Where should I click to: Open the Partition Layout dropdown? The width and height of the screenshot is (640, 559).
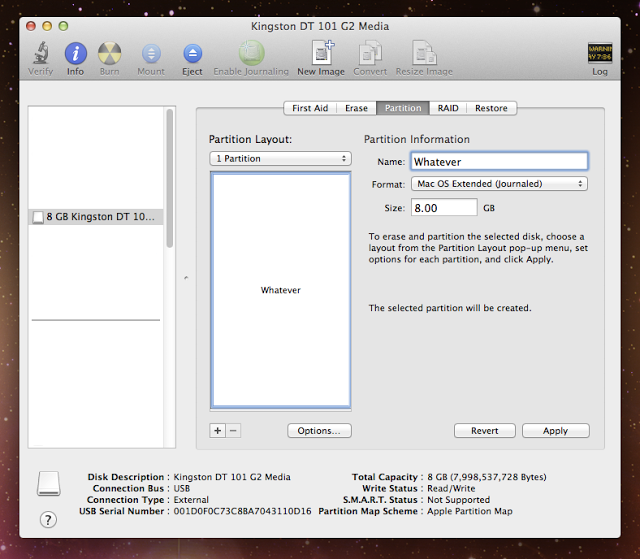[x=280, y=159]
